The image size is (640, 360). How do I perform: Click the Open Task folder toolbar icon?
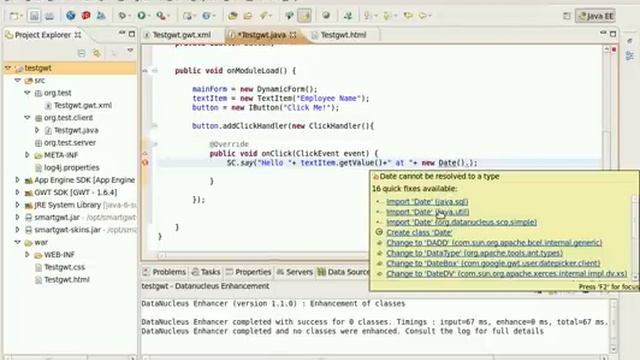[248, 16]
